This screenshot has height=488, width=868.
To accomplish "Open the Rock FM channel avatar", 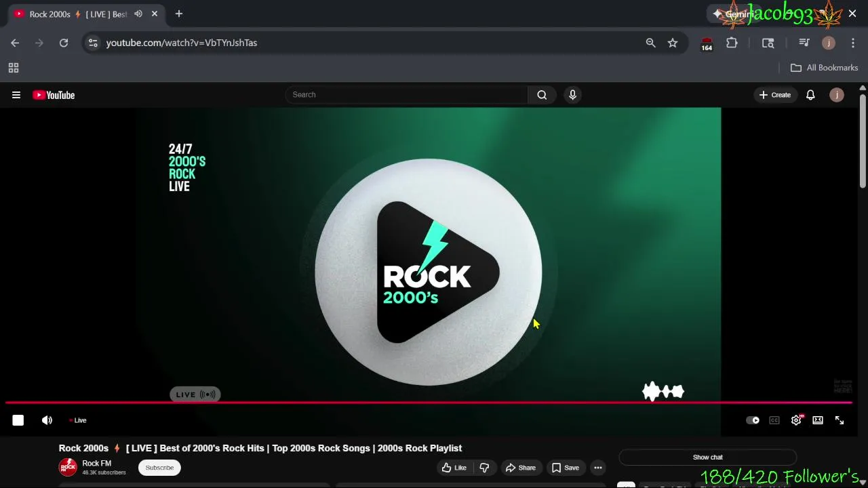I will (x=68, y=467).
